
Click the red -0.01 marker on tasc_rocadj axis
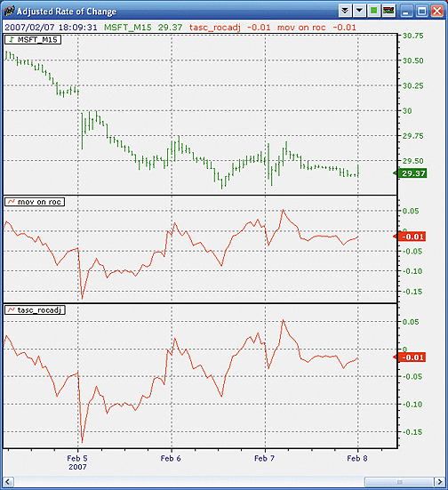click(x=410, y=357)
